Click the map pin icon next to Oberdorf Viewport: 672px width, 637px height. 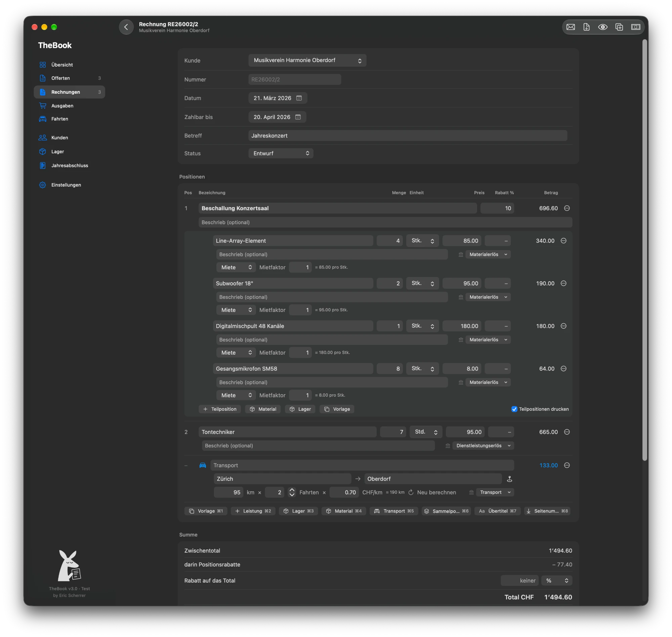click(509, 479)
